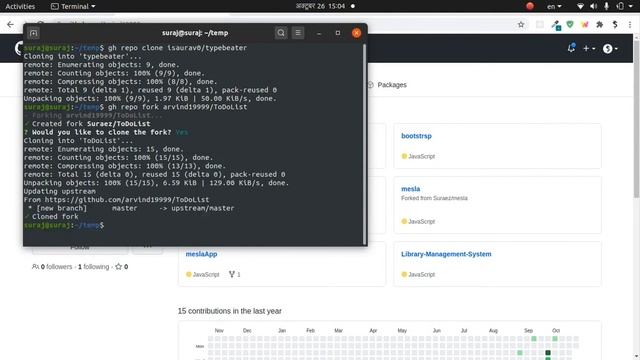Follow the Suraez/mesla forked-from link
The image size is (640, 360).
coord(450,198)
